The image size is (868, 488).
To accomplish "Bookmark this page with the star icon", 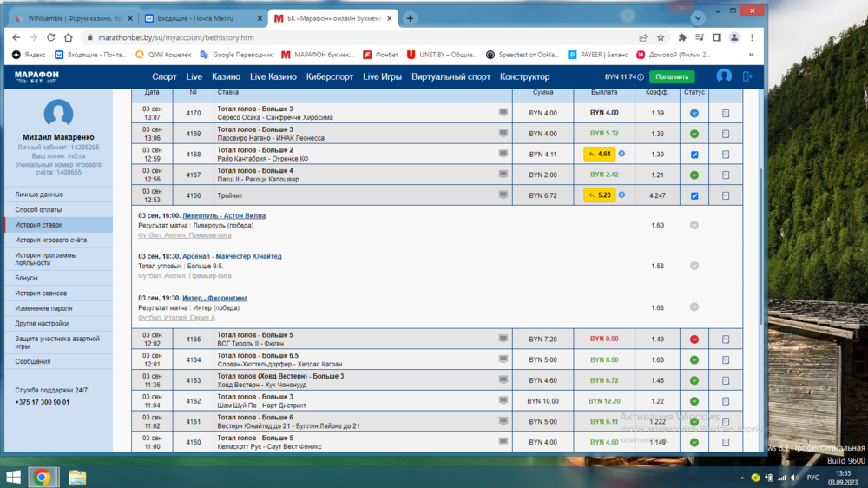I will pos(661,37).
